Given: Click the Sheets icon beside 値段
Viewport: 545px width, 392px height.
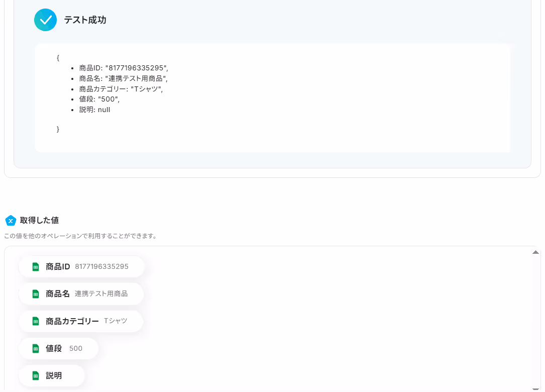Looking at the screenshot, I should tap(36, 348).
